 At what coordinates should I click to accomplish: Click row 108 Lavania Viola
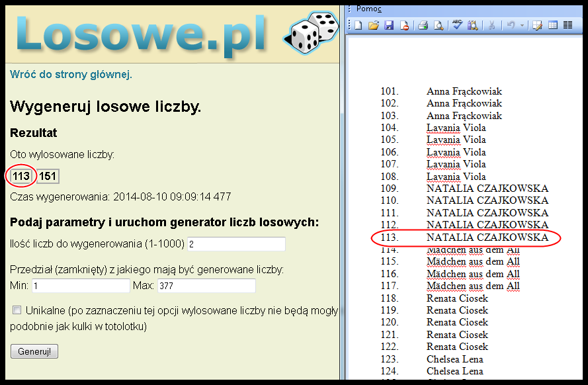click(433, 177)
